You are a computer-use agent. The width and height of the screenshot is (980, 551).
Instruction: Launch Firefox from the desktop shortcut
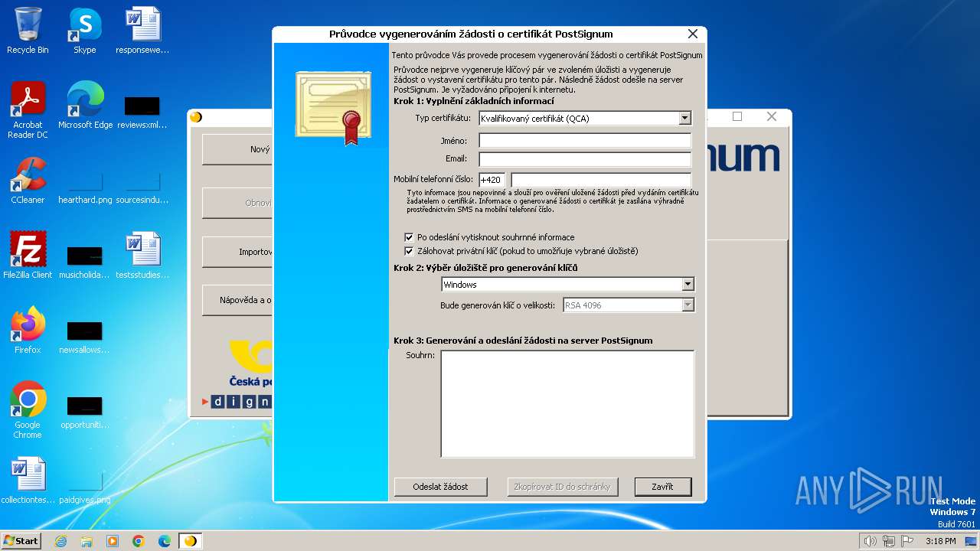[x=28, y=330]
